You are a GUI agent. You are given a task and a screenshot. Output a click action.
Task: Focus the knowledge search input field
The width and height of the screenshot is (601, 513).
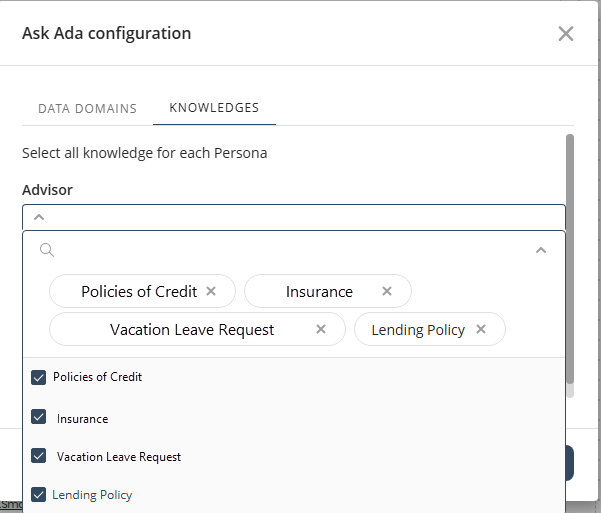[x=290, y=250]
